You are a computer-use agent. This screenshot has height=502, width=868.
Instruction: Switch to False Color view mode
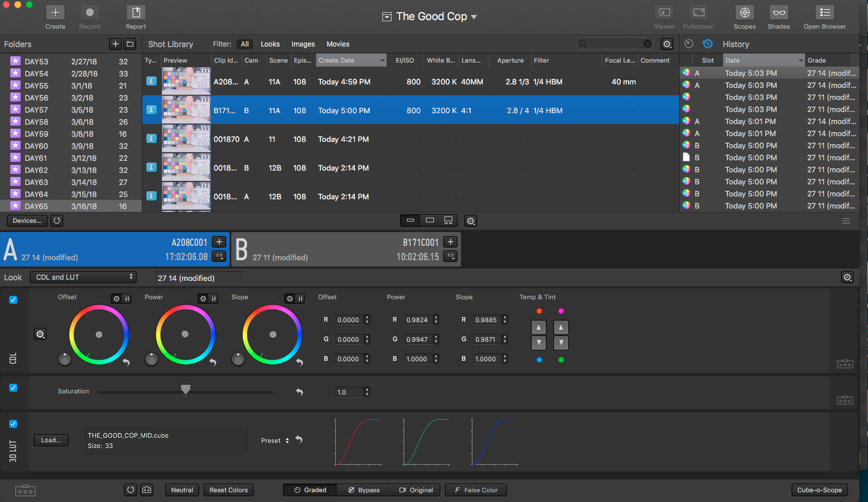click(476, 490)
